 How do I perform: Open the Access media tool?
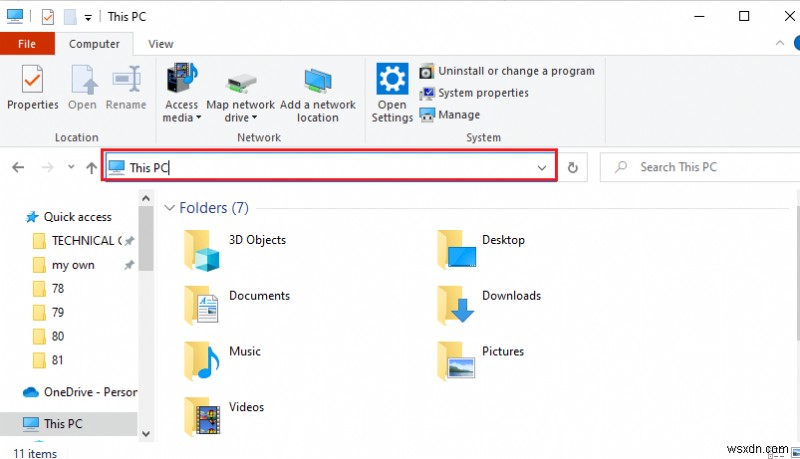point(182,93)
